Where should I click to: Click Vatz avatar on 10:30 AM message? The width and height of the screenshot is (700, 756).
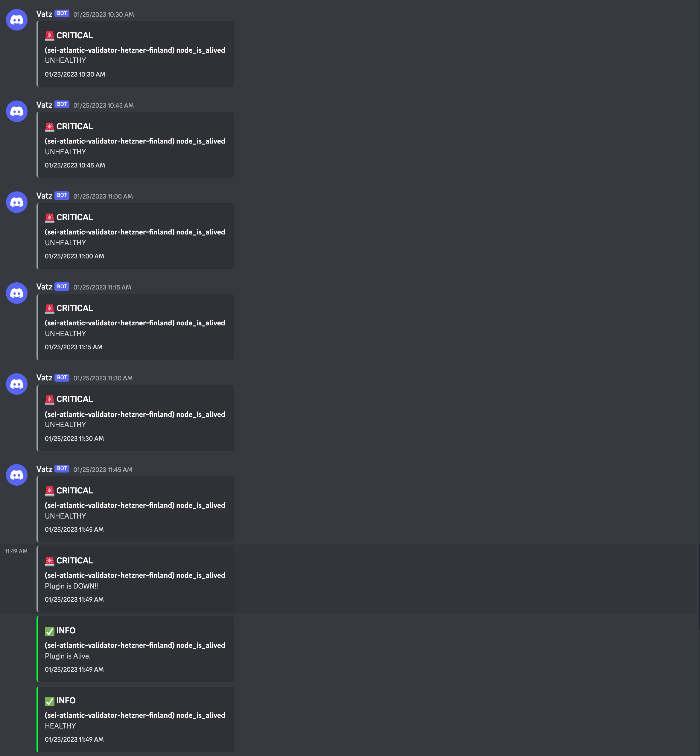pyautogui.click(x=17, y=20)
